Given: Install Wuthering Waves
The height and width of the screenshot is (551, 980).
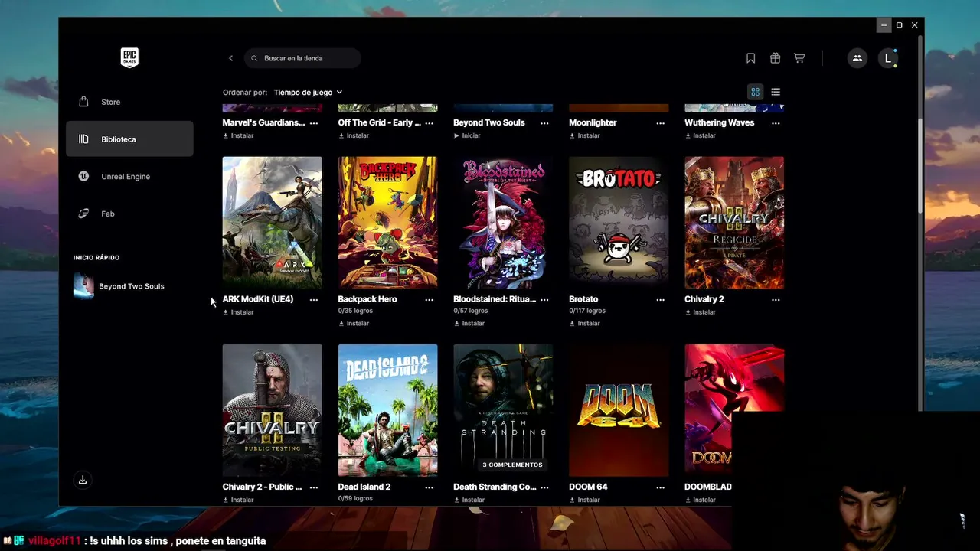Looking at the screenshot, I should [701, 135].
